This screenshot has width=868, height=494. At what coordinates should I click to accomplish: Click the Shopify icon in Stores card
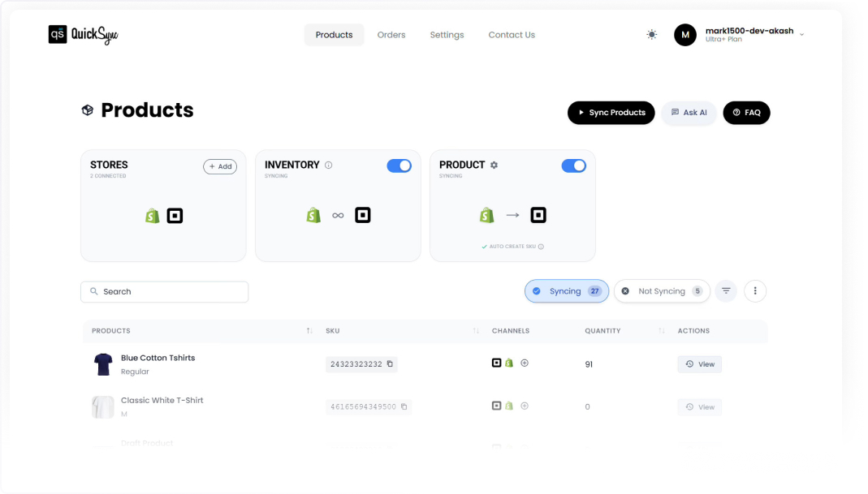152,216
